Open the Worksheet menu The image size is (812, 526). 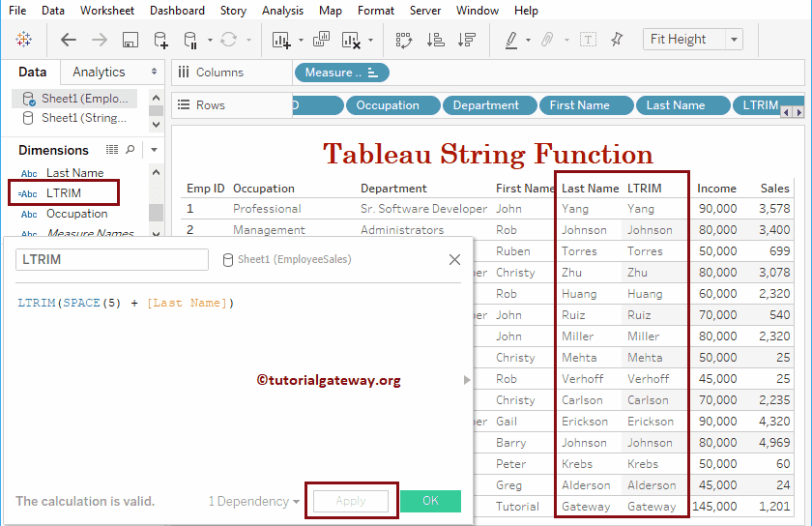click(107, 11)
